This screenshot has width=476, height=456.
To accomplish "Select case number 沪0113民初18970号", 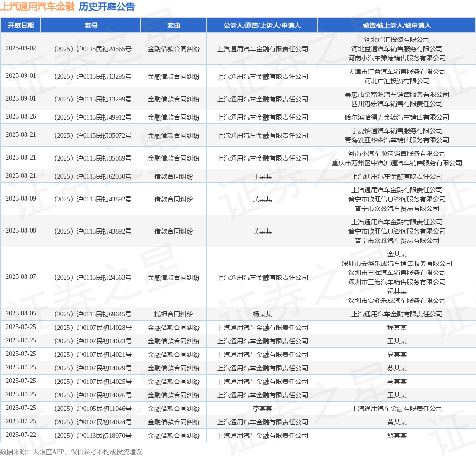I will (93, 436).
